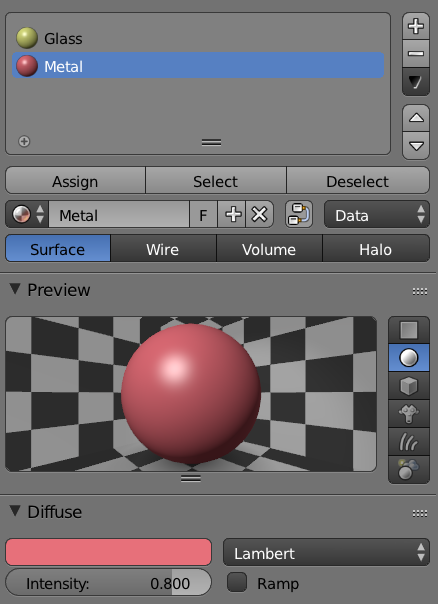The height and width of the screenshot is (604, 438).
Task: Set preview to large sphere with sky
Action: coord(409,470)
